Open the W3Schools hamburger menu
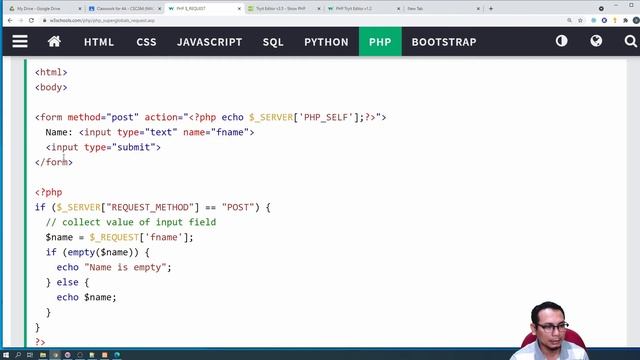This screenshot has width=640, height=360. click(x=20, y=41)
